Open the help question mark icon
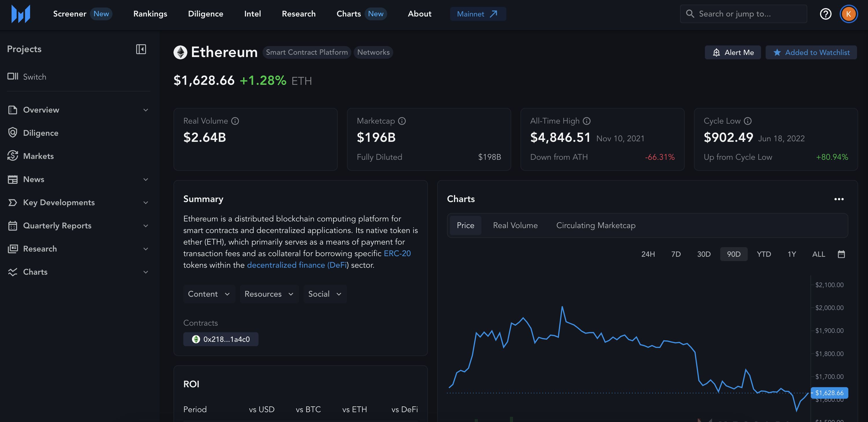 [825, 14]
